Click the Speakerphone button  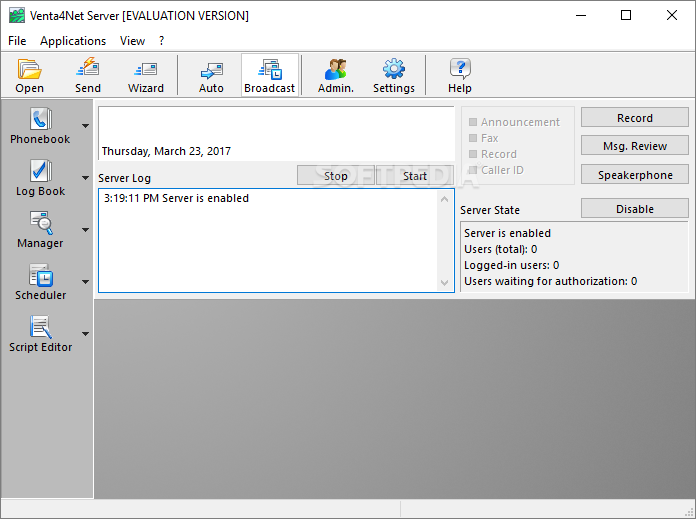635,174
